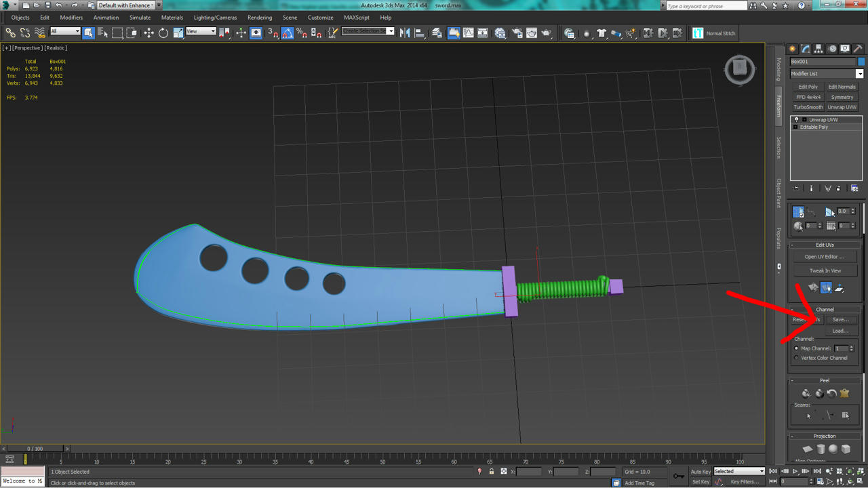This screenshot has height=488, width=868.
Task: Click the Freeform ribbon tab
Action: tap(778, 106)
